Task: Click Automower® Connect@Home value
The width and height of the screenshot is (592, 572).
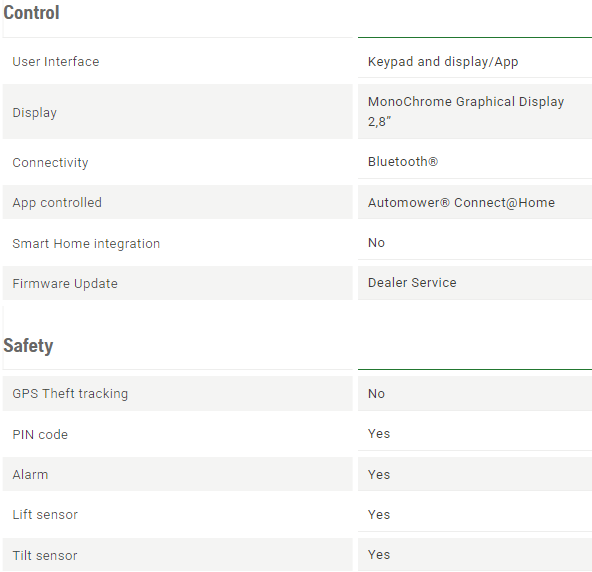Action: coord(461,203)
